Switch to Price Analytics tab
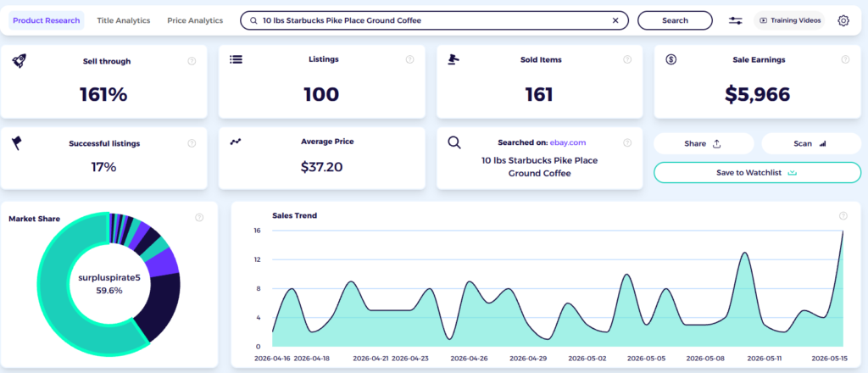Viewport: 868px width, 373px height. [195, 20]
